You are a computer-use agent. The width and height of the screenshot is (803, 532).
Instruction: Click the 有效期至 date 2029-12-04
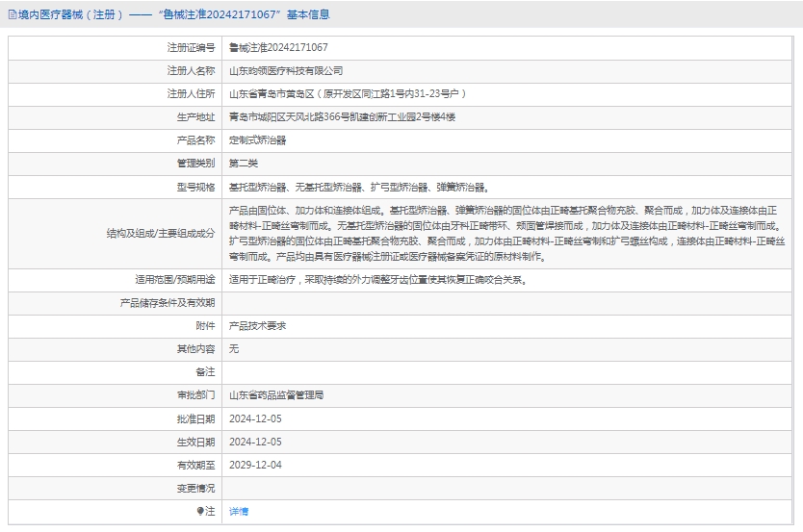click(255, 466)
